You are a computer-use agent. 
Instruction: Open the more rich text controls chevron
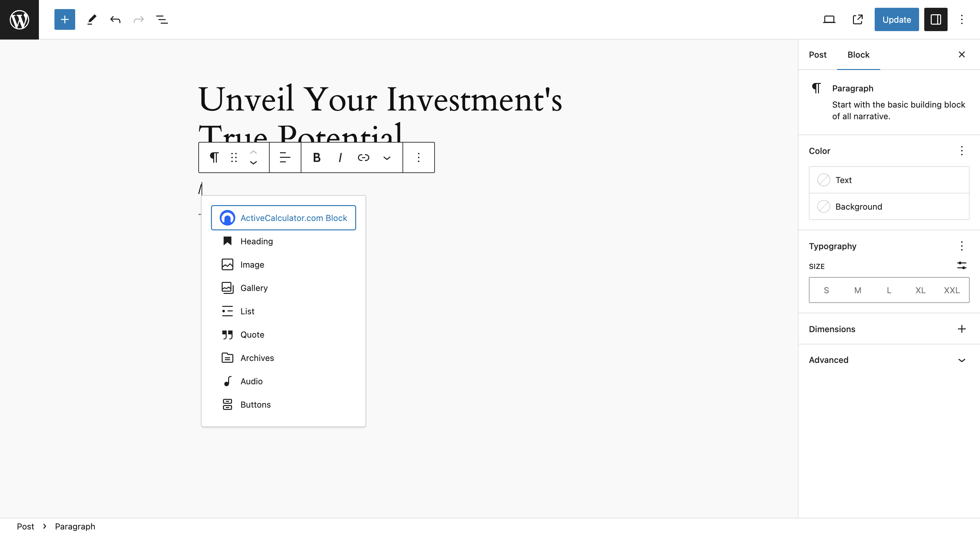click(x=387, y=157)
